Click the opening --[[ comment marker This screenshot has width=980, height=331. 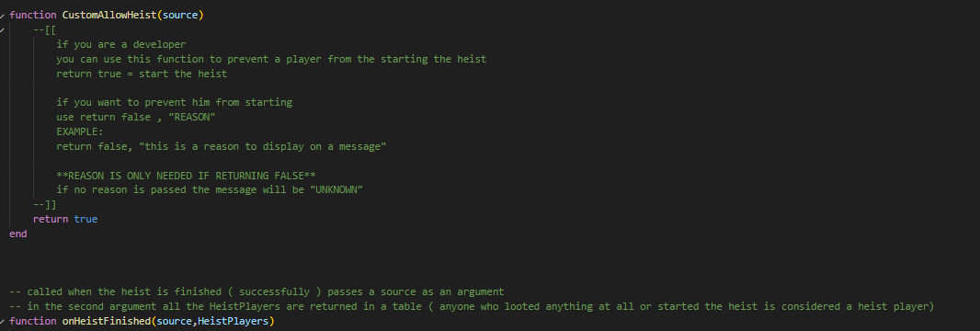pyautogui.click(x=45, y=30)
